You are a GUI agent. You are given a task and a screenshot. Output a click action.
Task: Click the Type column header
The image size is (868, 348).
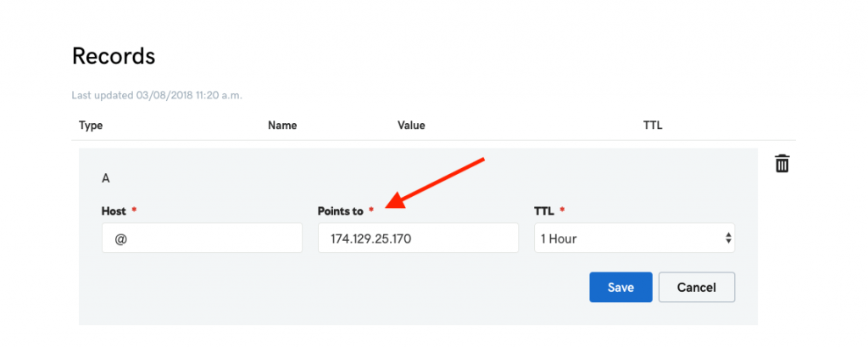[x=91, y=126]
